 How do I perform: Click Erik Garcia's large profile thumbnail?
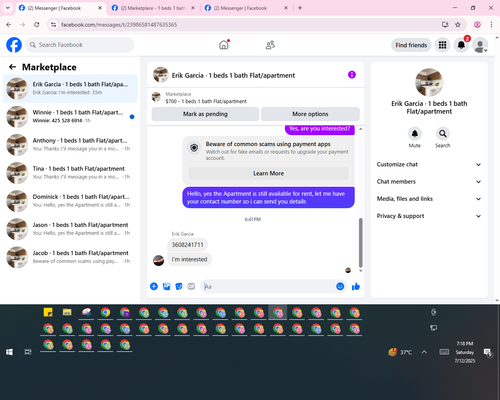point(429,82)
